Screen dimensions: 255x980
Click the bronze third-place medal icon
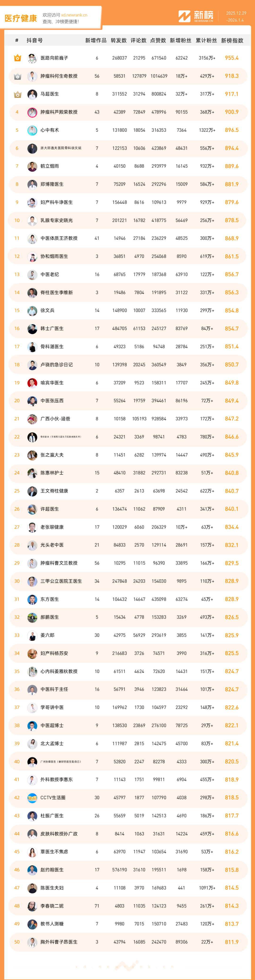click(x=17, y=94)
